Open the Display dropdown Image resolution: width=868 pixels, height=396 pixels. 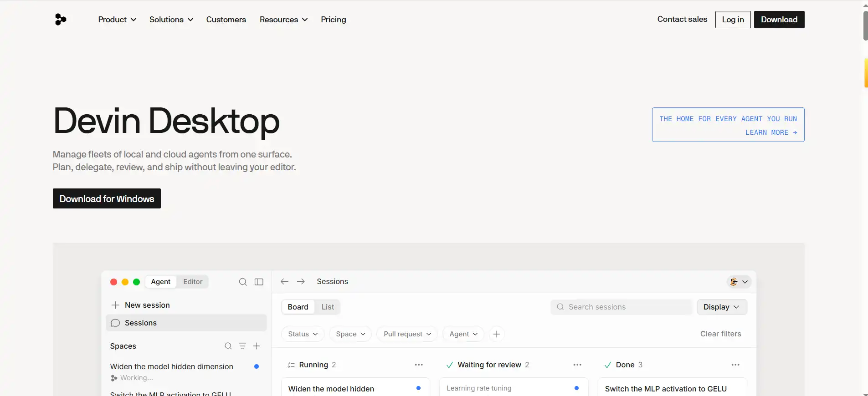pos(722,307)
